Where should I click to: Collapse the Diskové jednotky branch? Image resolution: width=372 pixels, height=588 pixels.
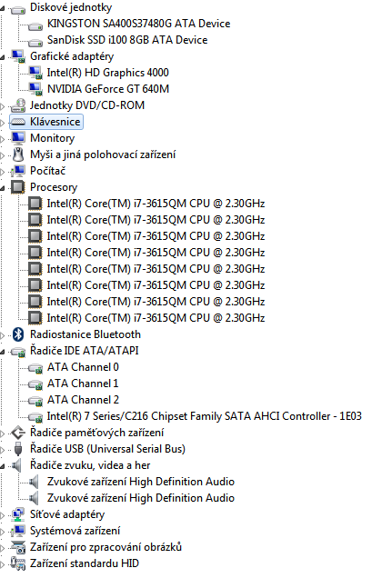[x=3, y=8]
